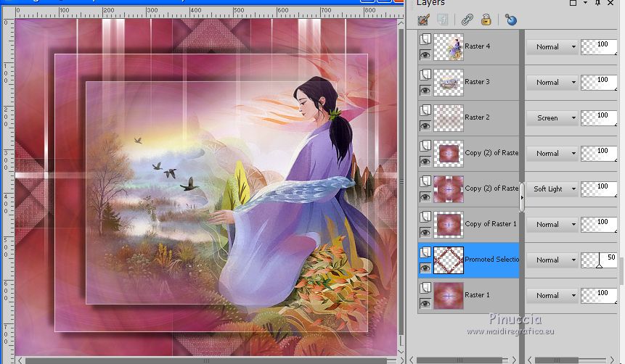Open the Soft Light blend mode dropdown

tap(552, 189)
